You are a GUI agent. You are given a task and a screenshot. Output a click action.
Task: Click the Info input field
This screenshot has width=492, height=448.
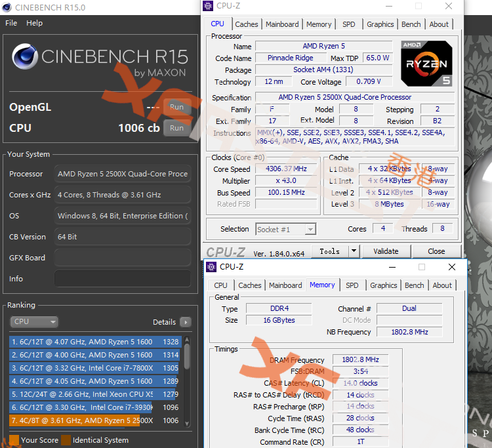point(123,279)
